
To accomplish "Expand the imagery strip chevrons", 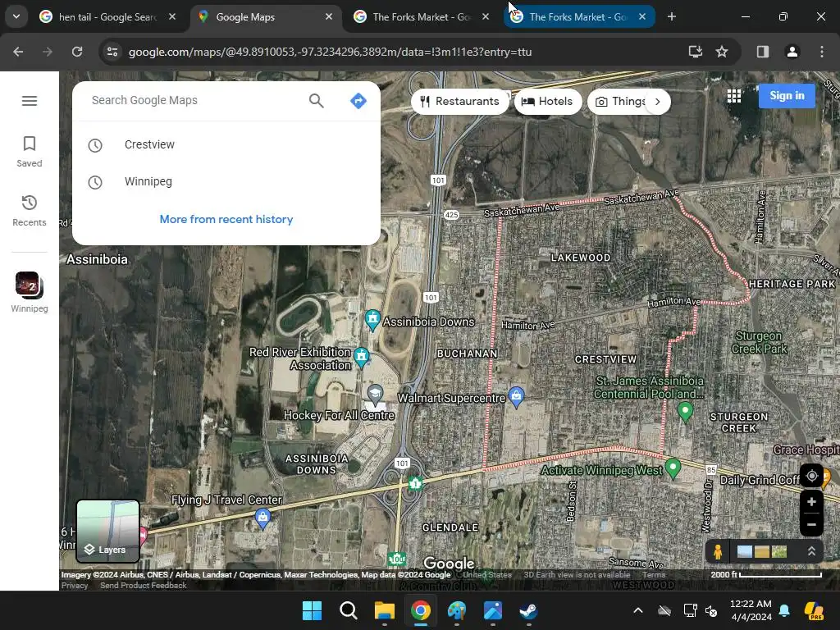I will (811, 551).
